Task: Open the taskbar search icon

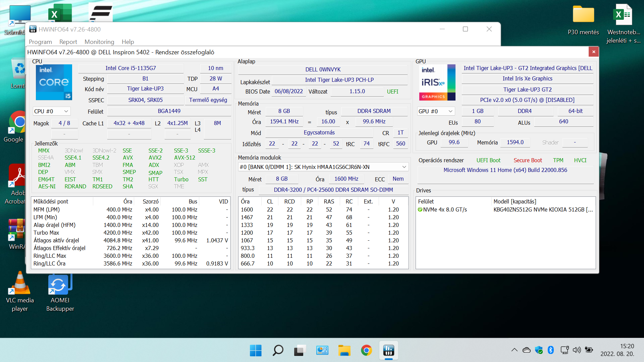Action: coord(278,351)
